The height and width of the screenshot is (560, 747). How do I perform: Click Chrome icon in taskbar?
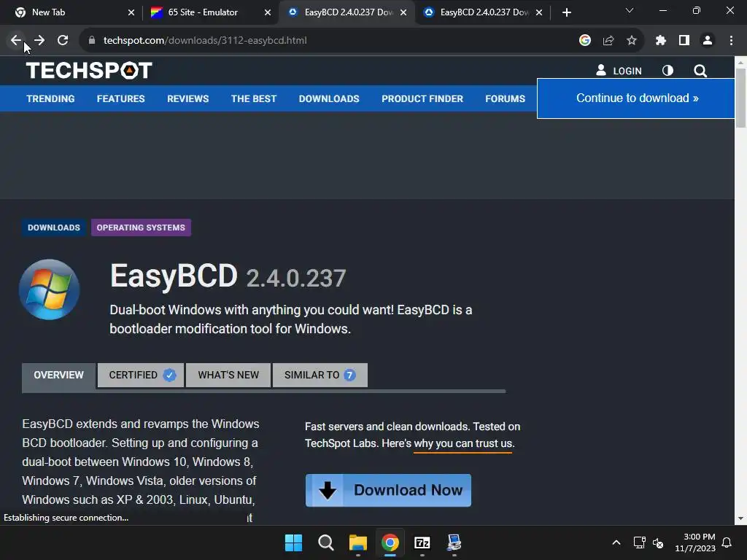(390, 542)
